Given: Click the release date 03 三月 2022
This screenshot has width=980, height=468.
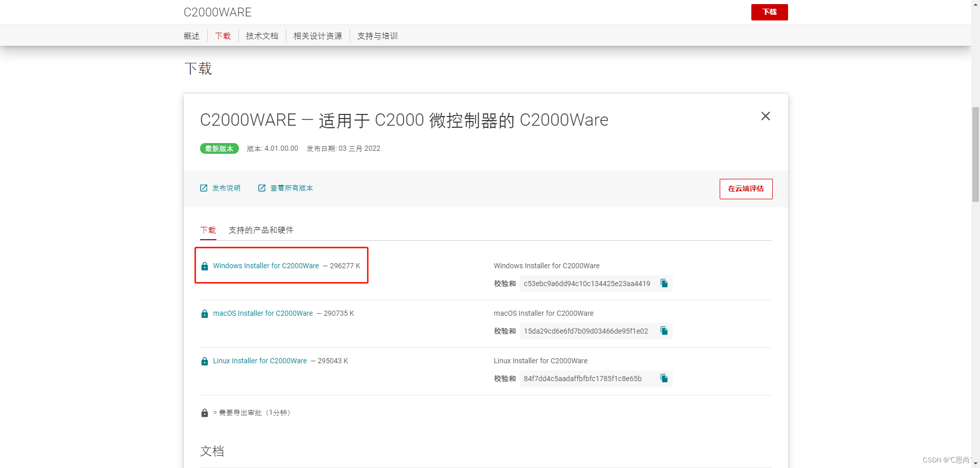Looking at the screenshot, I should tap(359, 148).
